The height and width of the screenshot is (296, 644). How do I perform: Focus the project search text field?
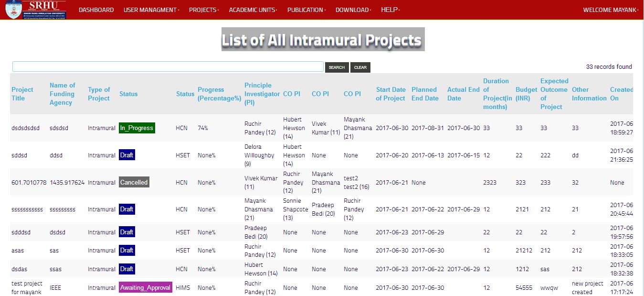pos(168,67)
